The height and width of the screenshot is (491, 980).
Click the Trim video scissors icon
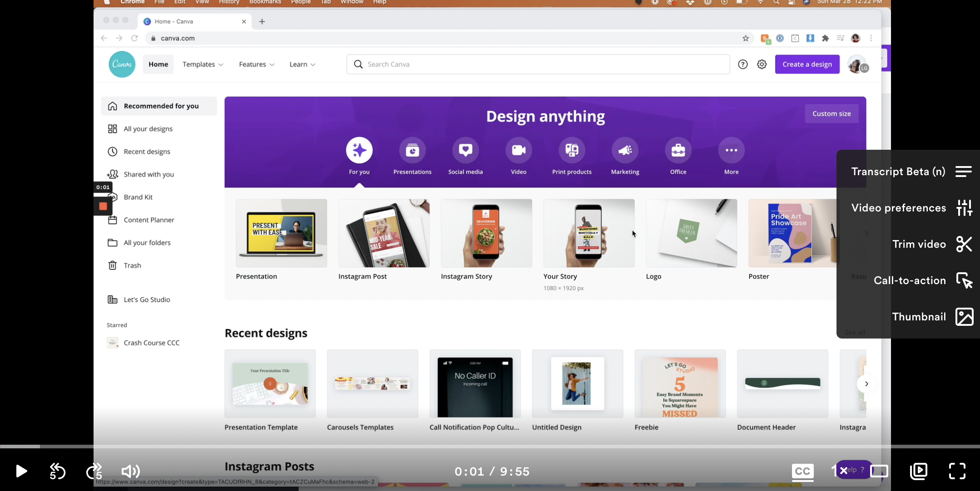(964, 244)
